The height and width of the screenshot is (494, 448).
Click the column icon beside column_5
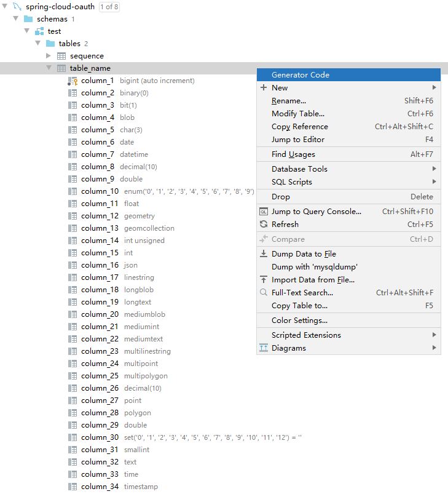coord(73,130)
